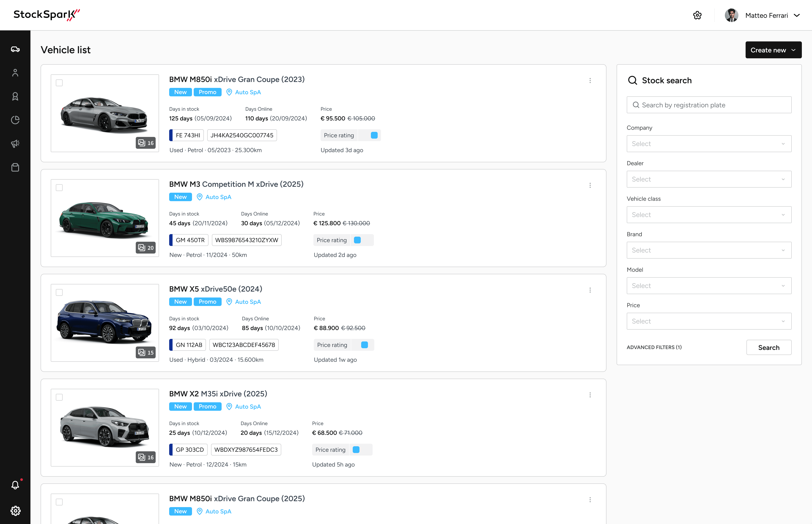Open the Create new dropdown button

773,50
